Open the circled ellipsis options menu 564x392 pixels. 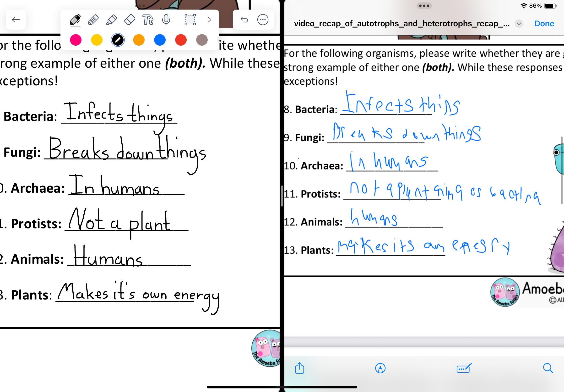[263, 20]
